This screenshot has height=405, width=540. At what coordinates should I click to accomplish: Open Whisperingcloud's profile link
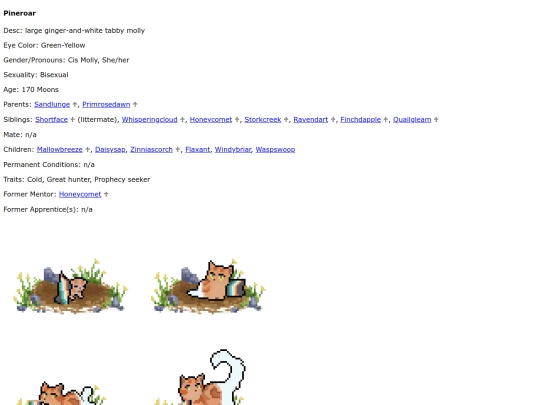pos(149,120)
